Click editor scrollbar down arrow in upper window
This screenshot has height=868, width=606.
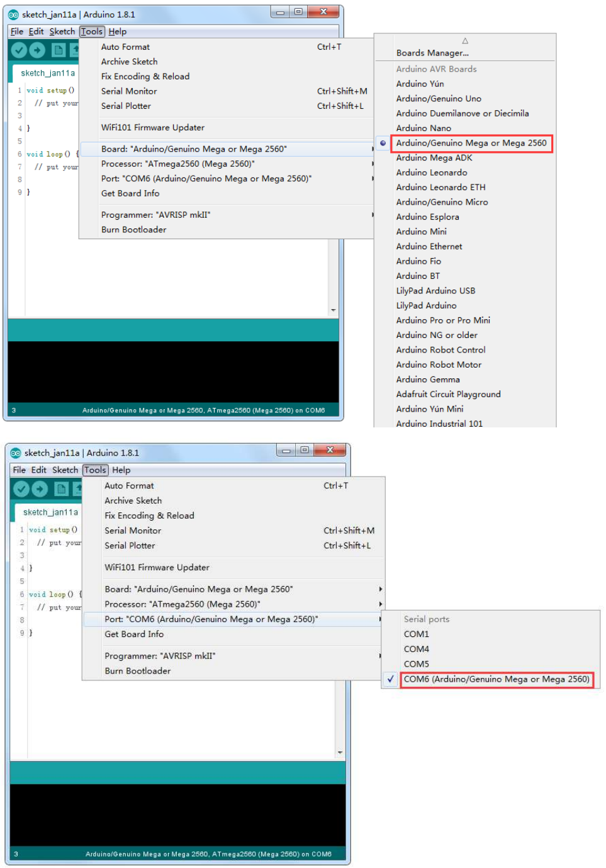333,310
